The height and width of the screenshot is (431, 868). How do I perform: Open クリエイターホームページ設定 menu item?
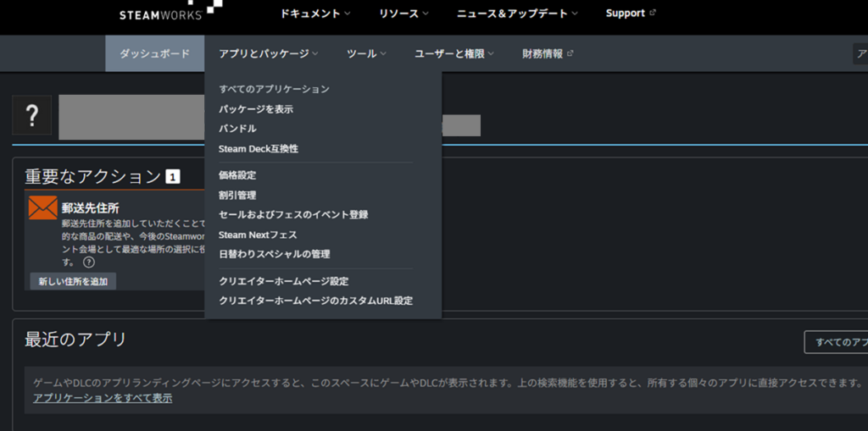(x=283, y=281)
